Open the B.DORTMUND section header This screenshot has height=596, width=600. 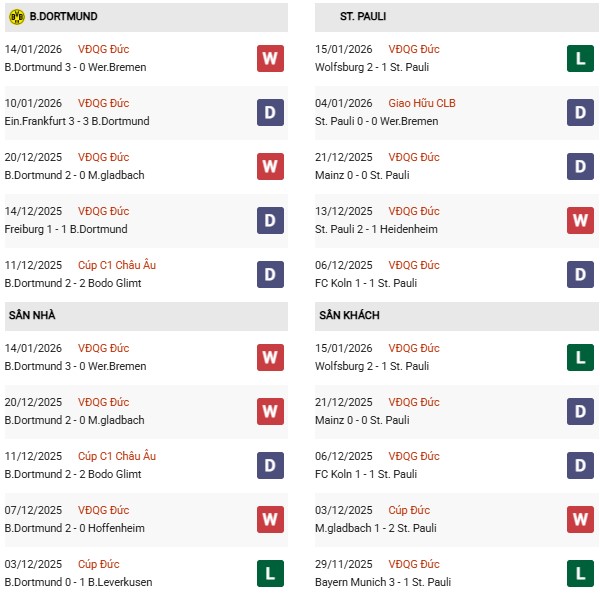tap(64, 17)
